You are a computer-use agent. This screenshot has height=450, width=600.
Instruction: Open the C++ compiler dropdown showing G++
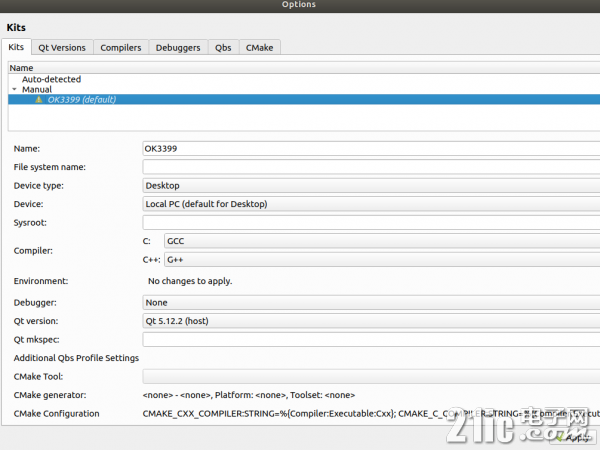pos(382,259)
